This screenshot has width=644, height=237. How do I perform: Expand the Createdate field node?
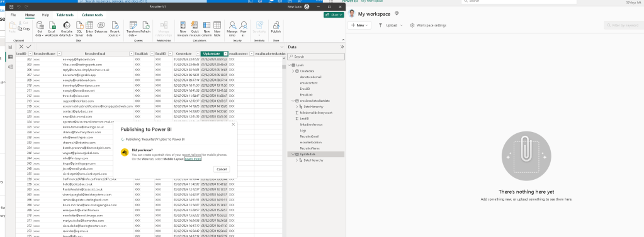pos(293,71)
